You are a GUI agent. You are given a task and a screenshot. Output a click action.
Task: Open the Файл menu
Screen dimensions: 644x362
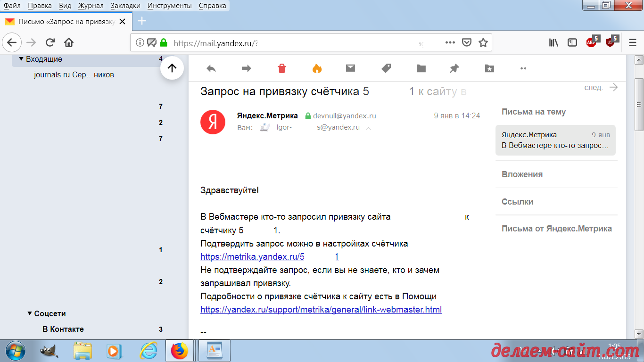point(12,6)
